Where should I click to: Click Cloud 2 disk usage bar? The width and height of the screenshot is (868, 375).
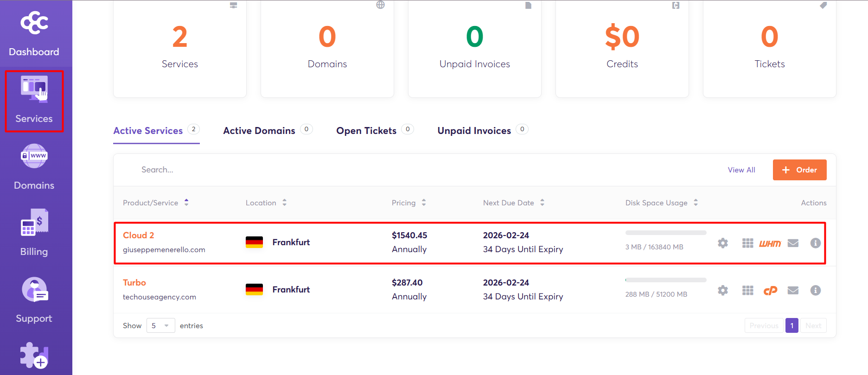(x=666, y=233)
